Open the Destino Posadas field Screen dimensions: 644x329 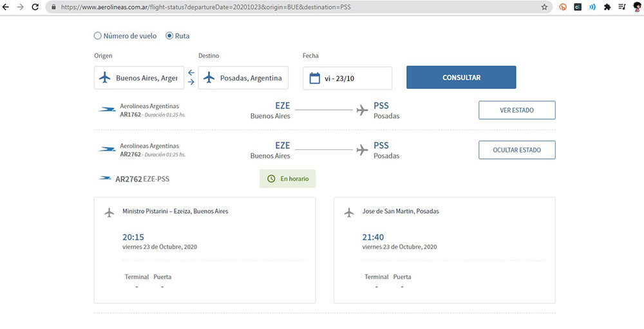pos(243,78)
